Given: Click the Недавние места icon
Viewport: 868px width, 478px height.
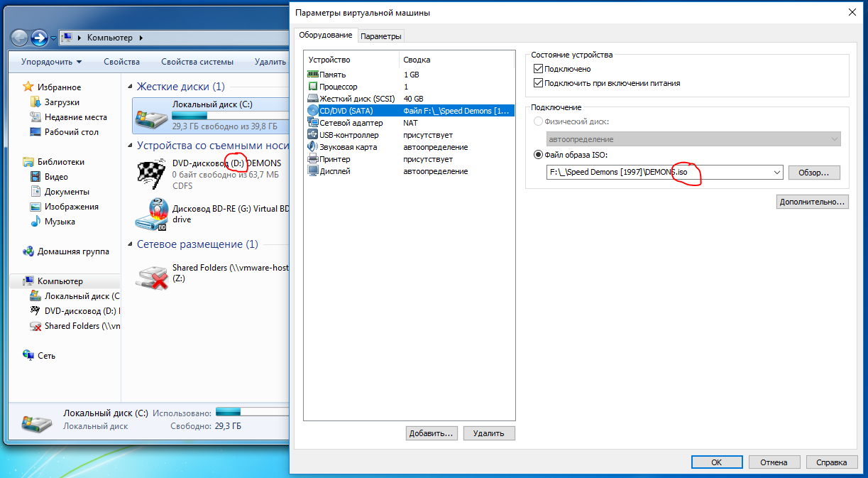Looking at the screenshot, I should 35,117.
